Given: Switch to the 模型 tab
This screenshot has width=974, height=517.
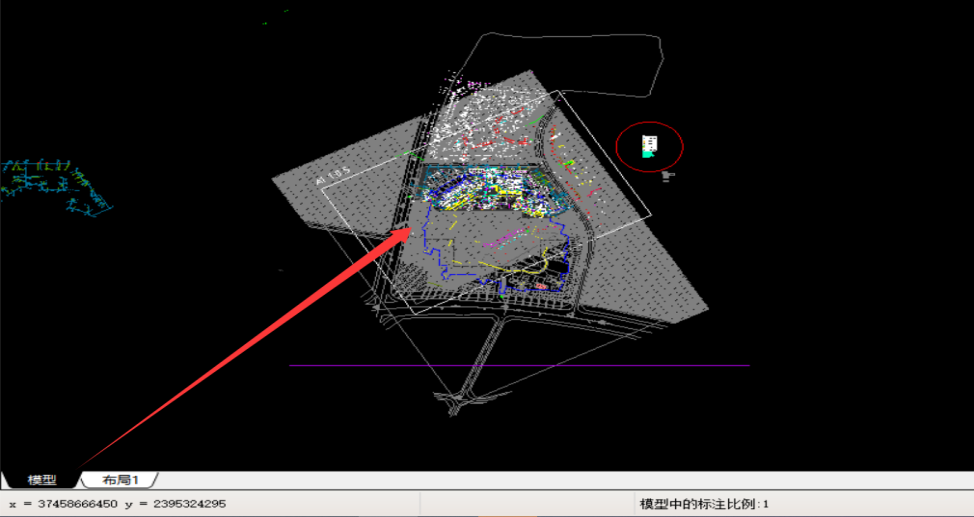Looking at the screenshot, I should 41,480.
